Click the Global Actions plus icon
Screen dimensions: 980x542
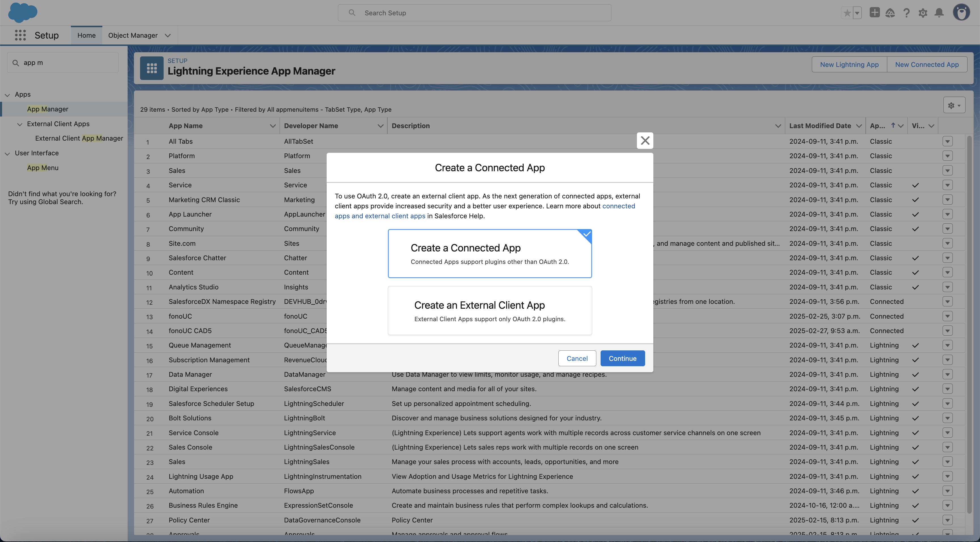pyautogui.click(x=875, y=12)
